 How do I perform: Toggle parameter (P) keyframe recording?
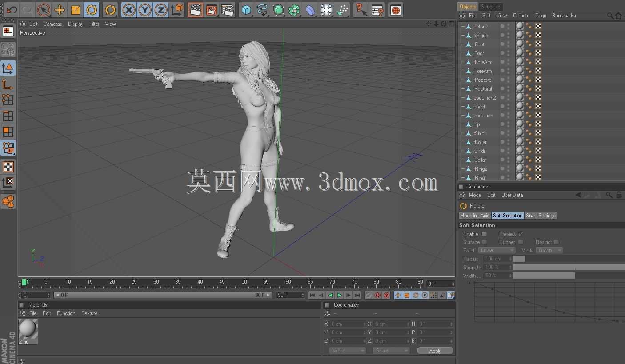coord(425,295)
